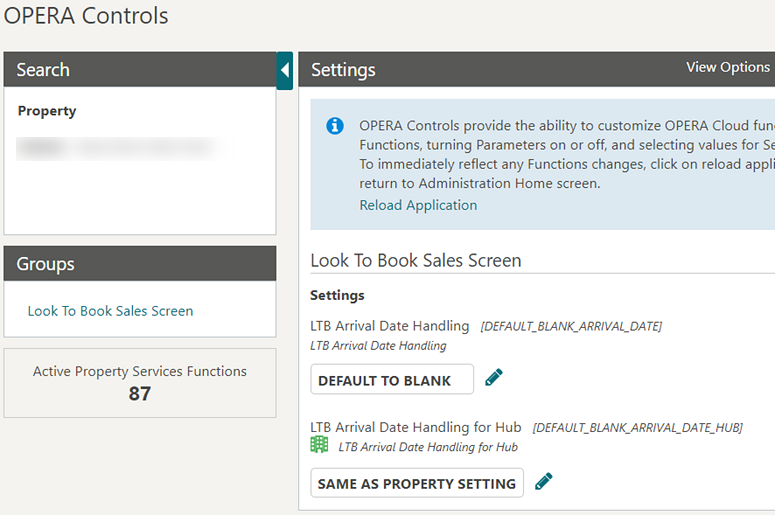
Task: Click the green hub building icon
Action: pos(319,444)
